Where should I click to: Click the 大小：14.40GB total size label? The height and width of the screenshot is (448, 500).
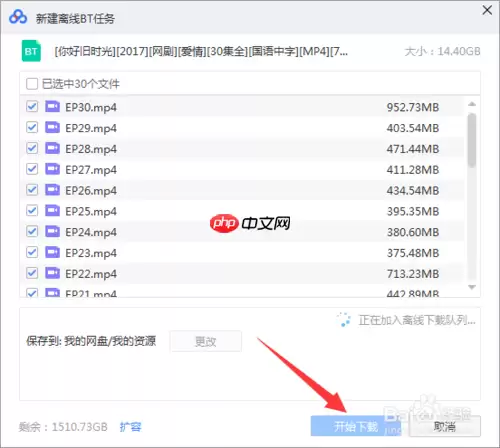coord(442,51)
